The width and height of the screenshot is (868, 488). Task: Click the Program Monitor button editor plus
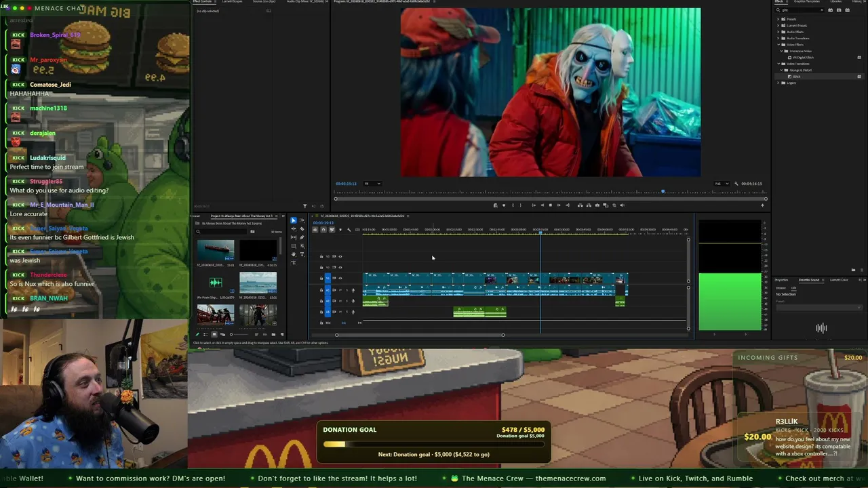(762, 205)
